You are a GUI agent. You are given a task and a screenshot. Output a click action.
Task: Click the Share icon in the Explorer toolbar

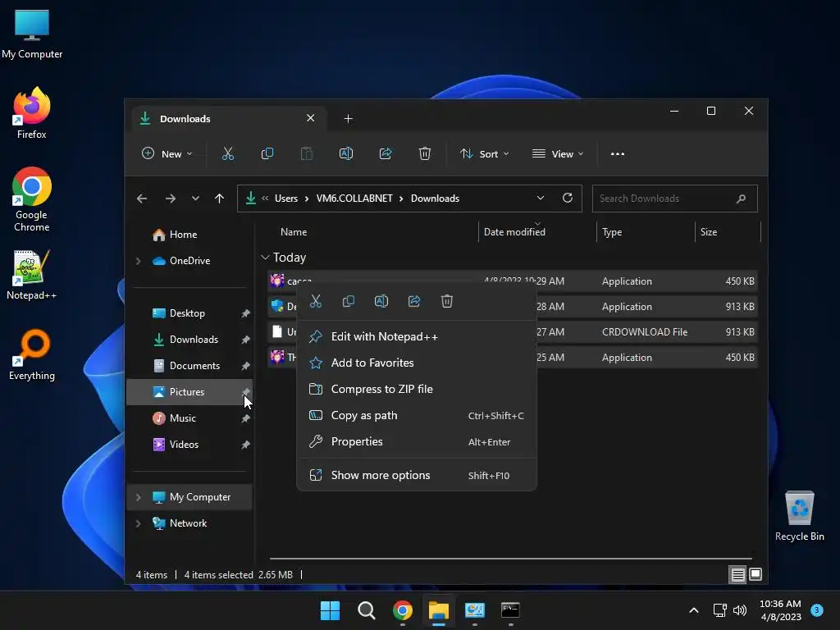coord(386,153)
